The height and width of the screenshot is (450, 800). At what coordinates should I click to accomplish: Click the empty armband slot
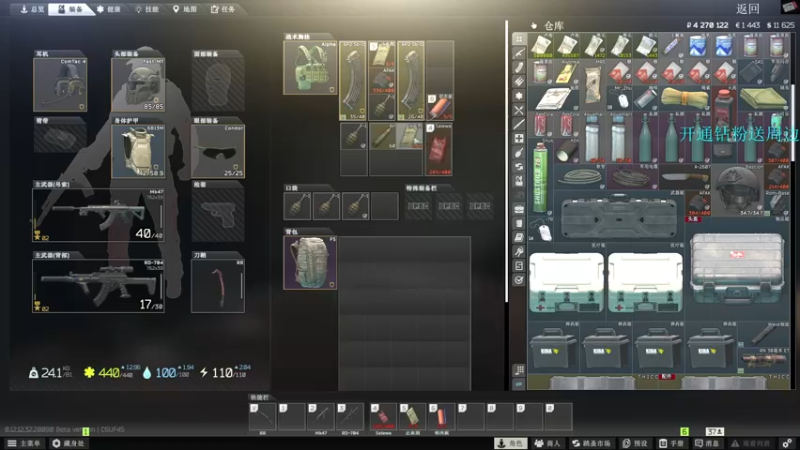[60, 138]
